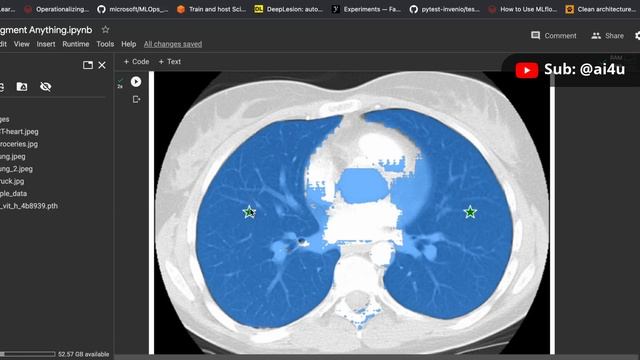
Task: Open the Operationalizing bookmark
Action: point(56,9)
